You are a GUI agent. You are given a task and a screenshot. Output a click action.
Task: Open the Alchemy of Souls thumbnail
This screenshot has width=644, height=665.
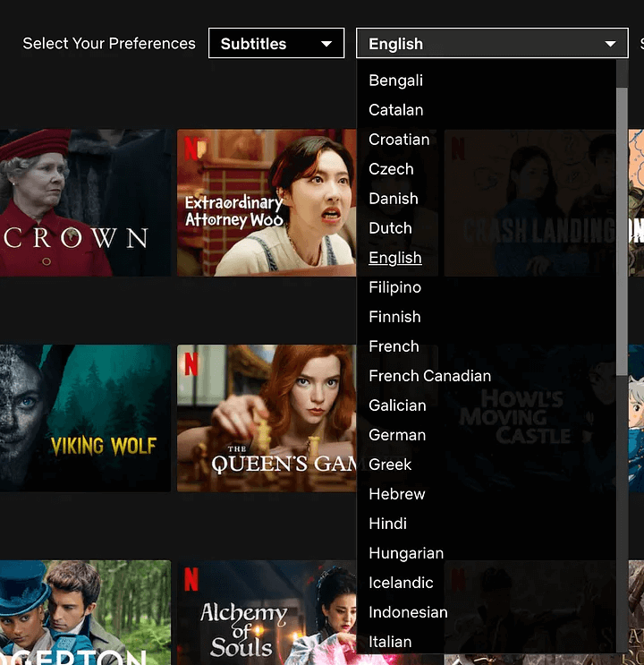click(x=267, y=612)
